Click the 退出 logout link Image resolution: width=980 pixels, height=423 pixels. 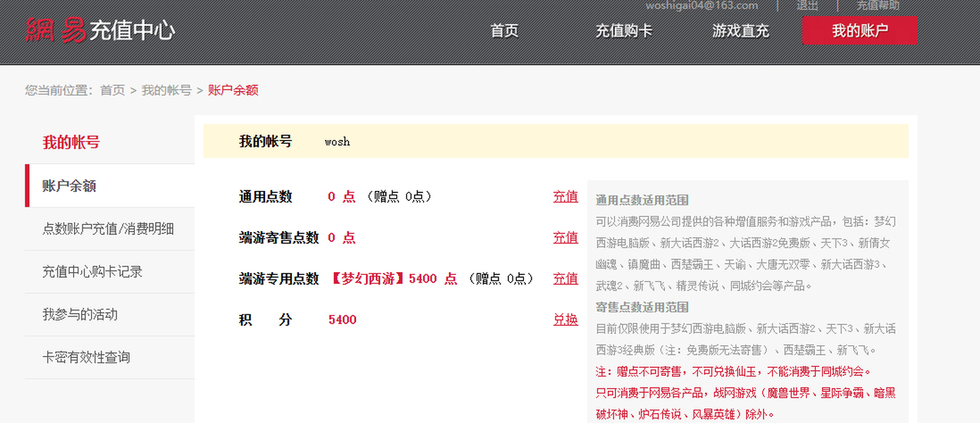[807, 5]
